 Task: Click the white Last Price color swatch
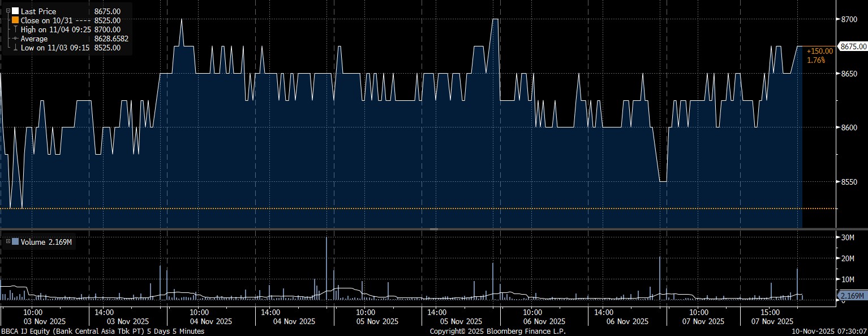[x=15, y=11]
